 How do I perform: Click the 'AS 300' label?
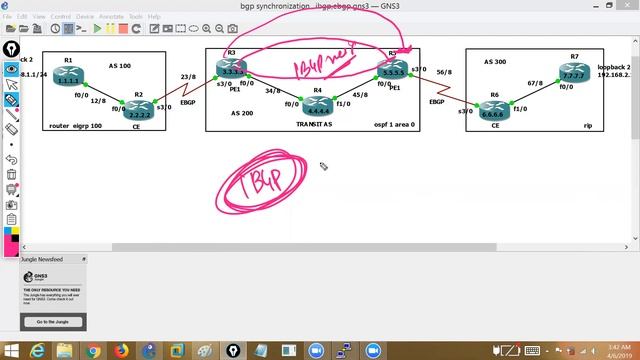[495, 62]
